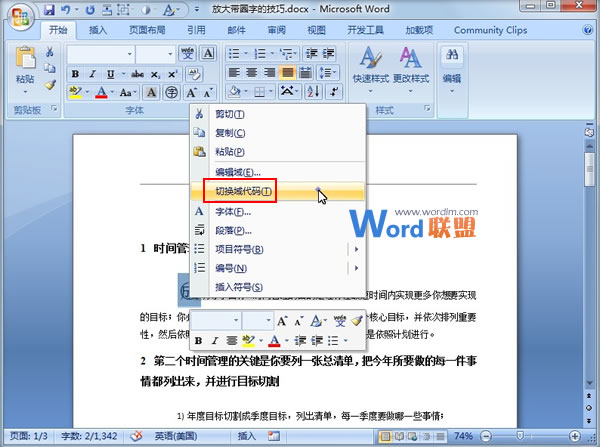
Task: Select 字体(F)... from the context menu
Action: [277, 212]
